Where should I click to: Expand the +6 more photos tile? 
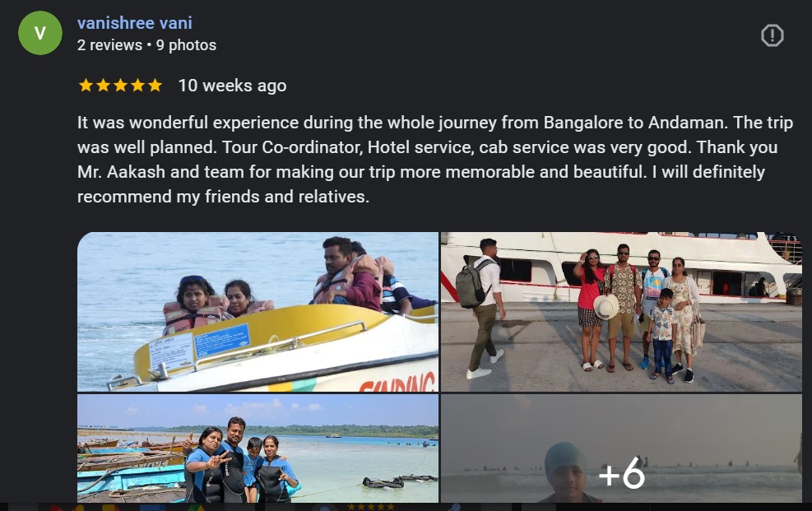pyautogui.click(x=621, y=448)
